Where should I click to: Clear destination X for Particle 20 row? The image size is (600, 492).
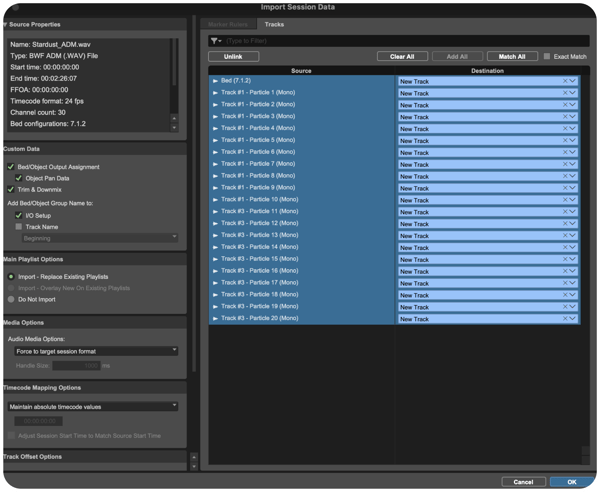(x=565, y=318)
